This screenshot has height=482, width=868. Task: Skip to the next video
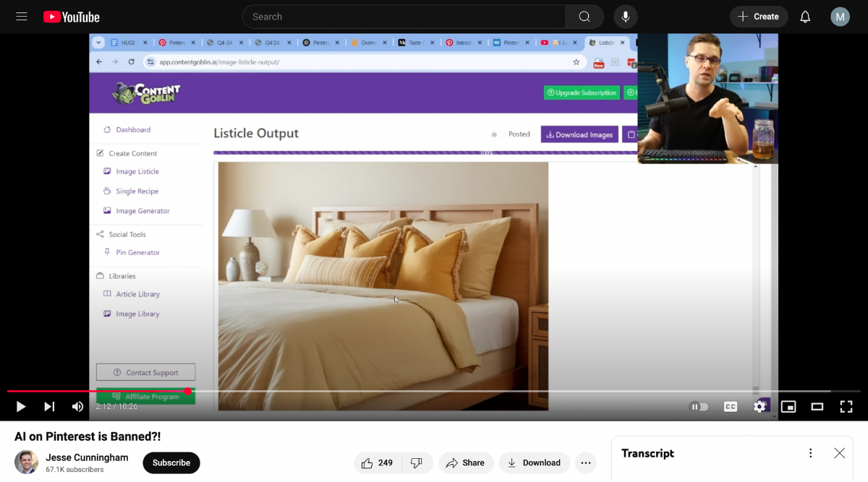click(x=49, y=407)
